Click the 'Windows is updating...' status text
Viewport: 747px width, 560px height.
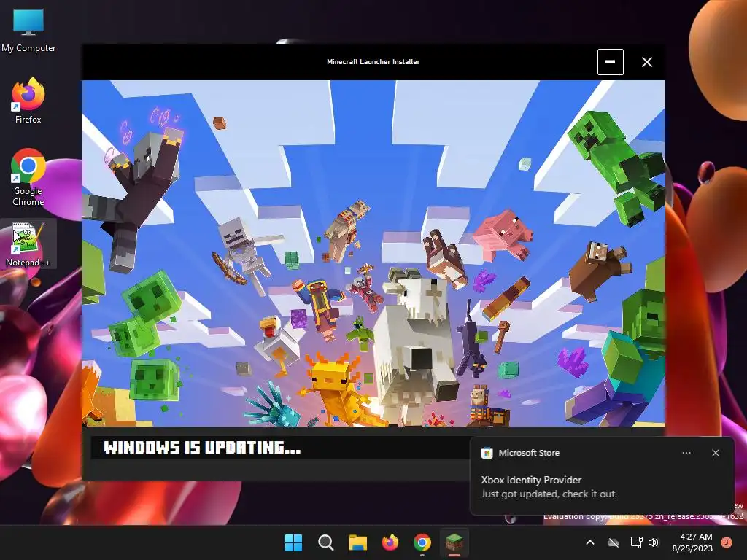pyautogui.click(x=202, y=448)
